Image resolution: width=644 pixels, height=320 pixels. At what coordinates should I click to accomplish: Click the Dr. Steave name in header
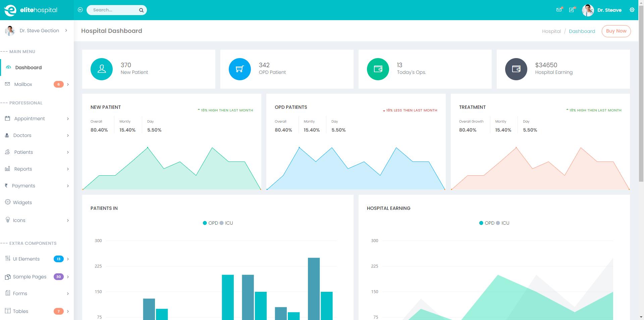(x=609, y=10)
